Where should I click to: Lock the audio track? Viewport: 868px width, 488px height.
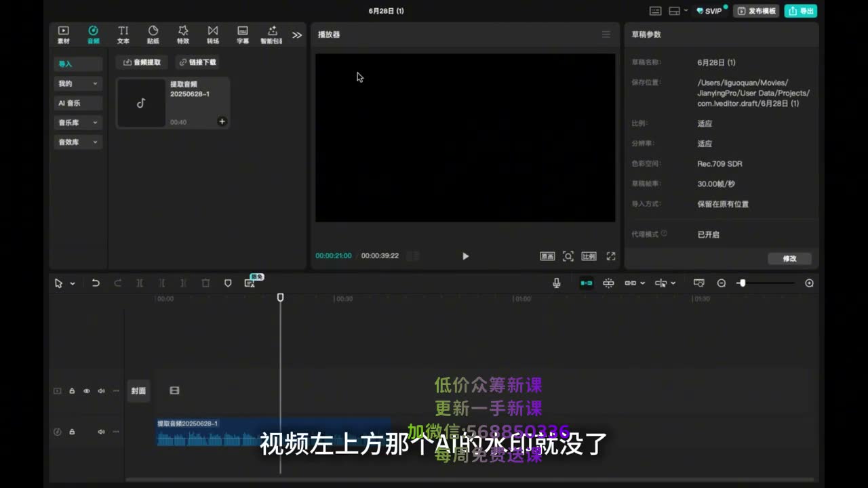click(x=72, y=432)
